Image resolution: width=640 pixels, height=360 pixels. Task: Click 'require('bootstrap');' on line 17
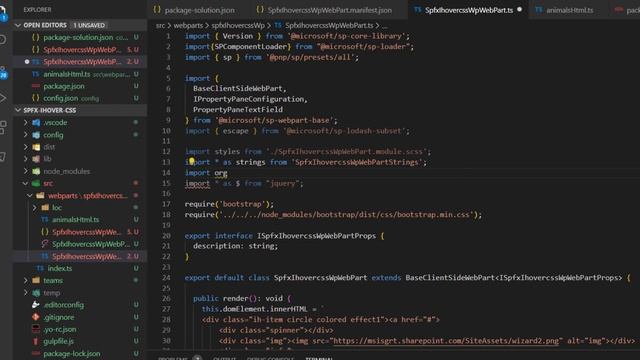(229, 204)
